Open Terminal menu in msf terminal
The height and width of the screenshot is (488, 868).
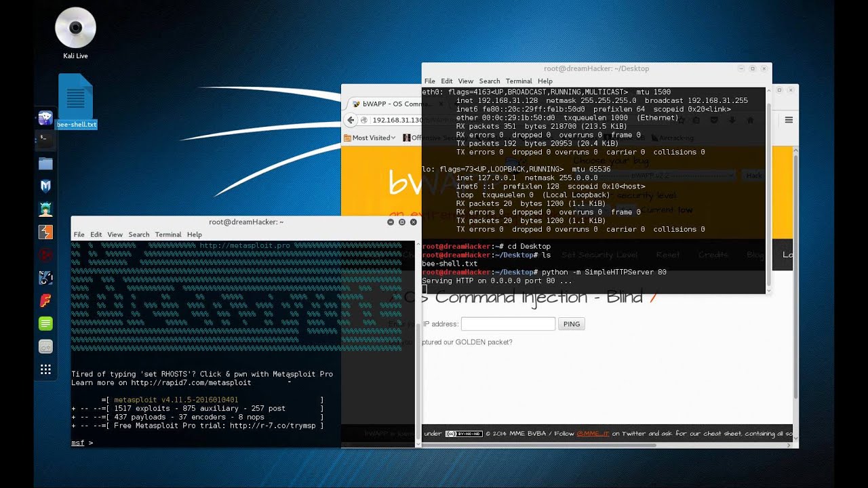pyautogui.click(x=168, y=235)
